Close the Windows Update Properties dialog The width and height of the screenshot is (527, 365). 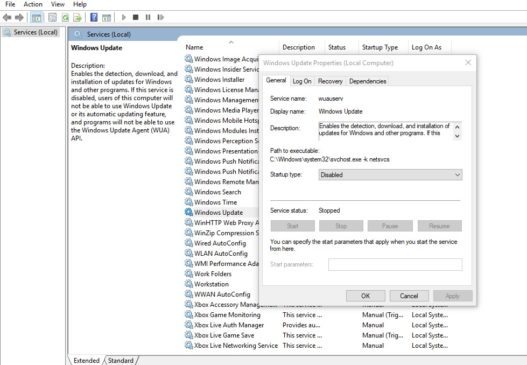click(x=468, y=63)
